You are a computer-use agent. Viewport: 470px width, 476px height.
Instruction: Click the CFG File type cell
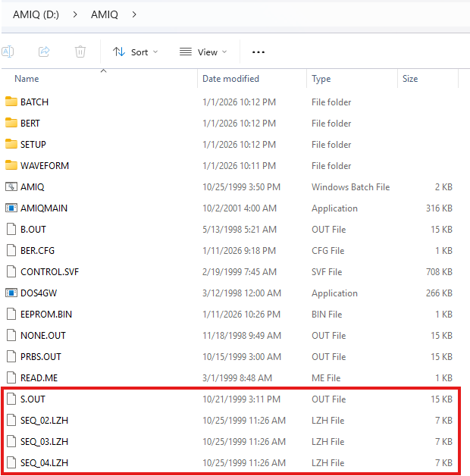(328, 251)
